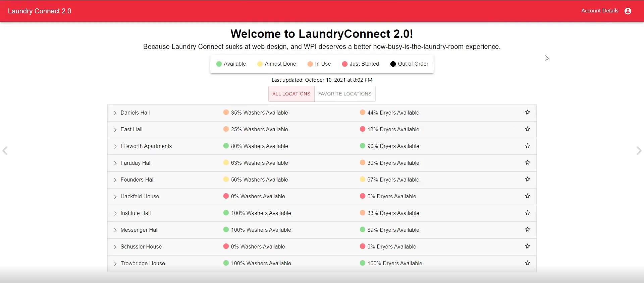Image resolution: width=644 pixels, height=283 pixels.
Task: Expand the Founders Hall chevron
Action: click(x=115, y=180)
